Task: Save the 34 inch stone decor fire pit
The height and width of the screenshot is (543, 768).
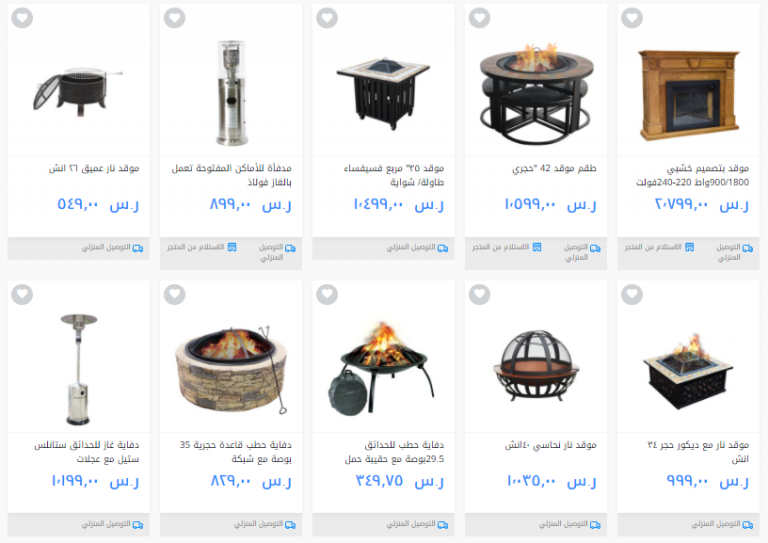Action: (x=632, y=294)
